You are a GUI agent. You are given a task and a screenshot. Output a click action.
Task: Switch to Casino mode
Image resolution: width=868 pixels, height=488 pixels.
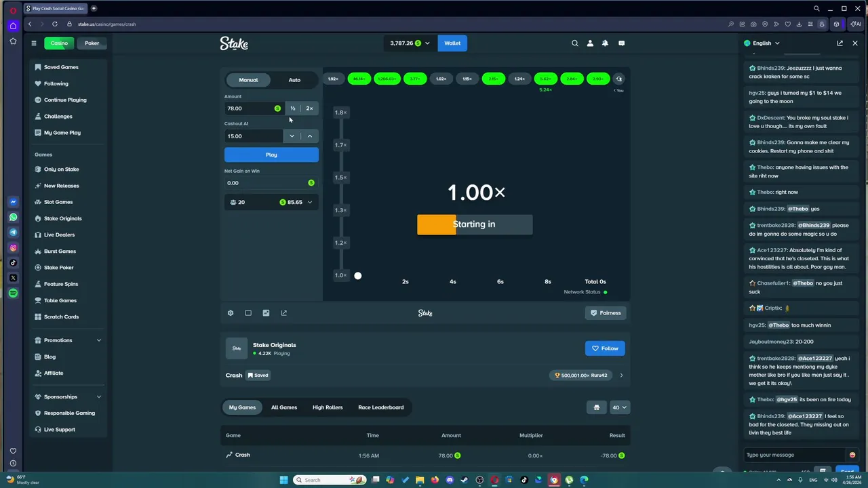pyautogui.click(x=59, y=43)
